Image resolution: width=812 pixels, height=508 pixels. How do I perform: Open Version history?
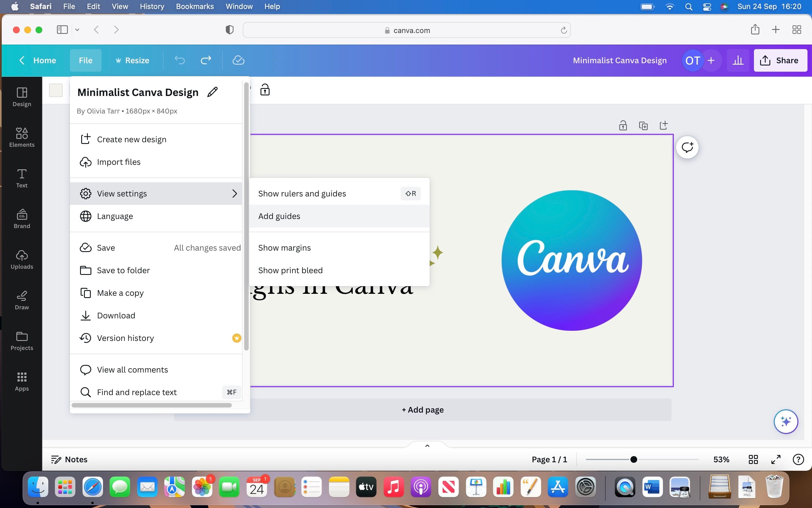click(x=156, y=338)
